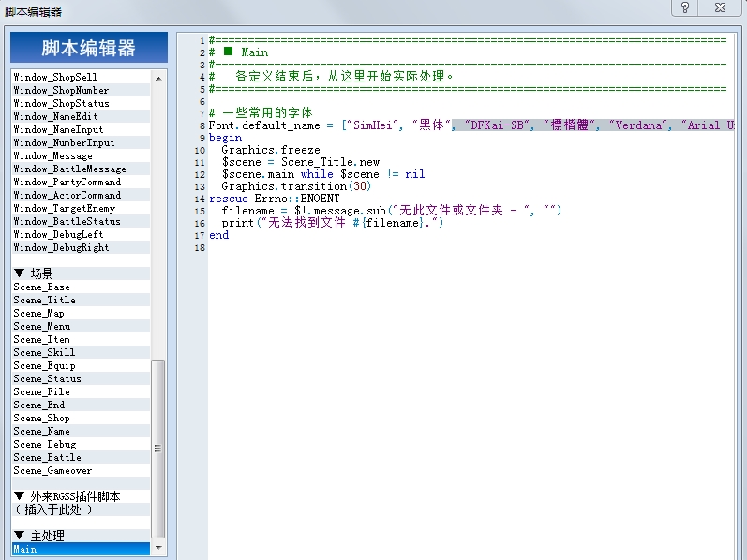Select Window_PartyCommand script

pos(81,182)
